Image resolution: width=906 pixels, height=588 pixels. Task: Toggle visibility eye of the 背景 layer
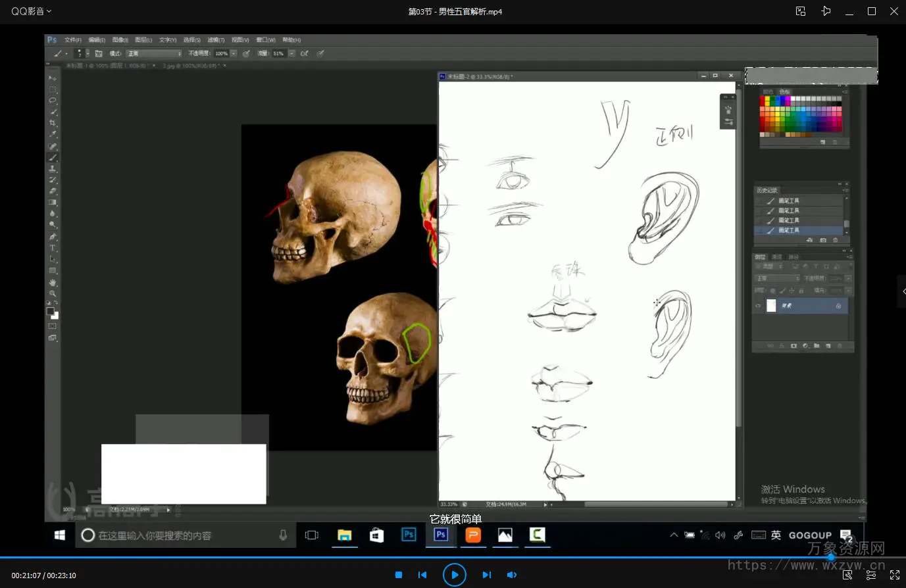tap(758, 306)
